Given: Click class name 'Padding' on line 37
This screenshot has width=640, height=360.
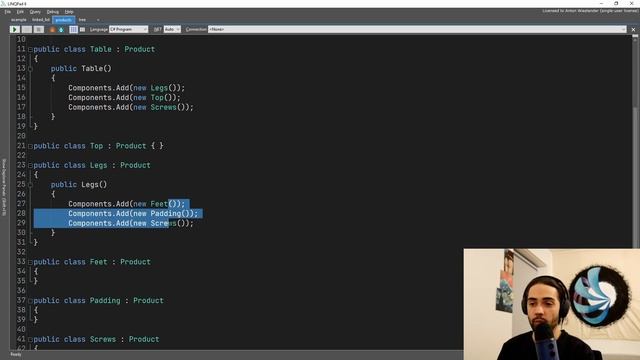Looking at the screenshot, I should coord(105,301).
